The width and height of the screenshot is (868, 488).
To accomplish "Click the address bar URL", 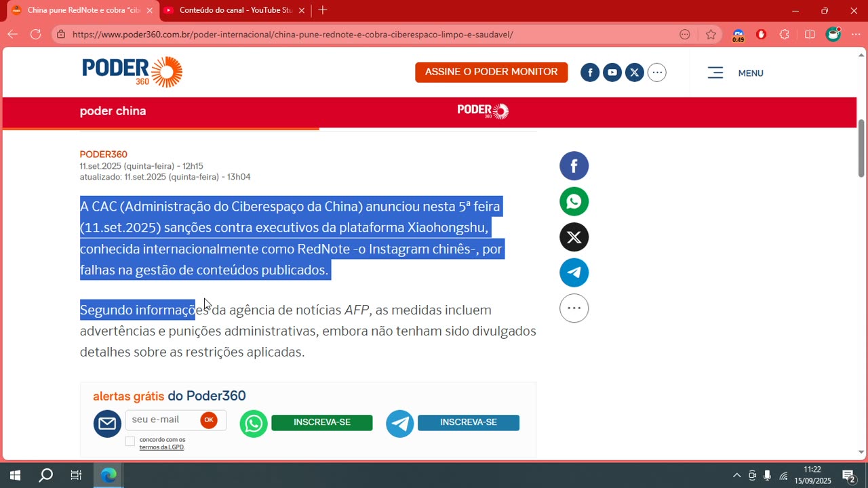I will (x=292, y=35).
